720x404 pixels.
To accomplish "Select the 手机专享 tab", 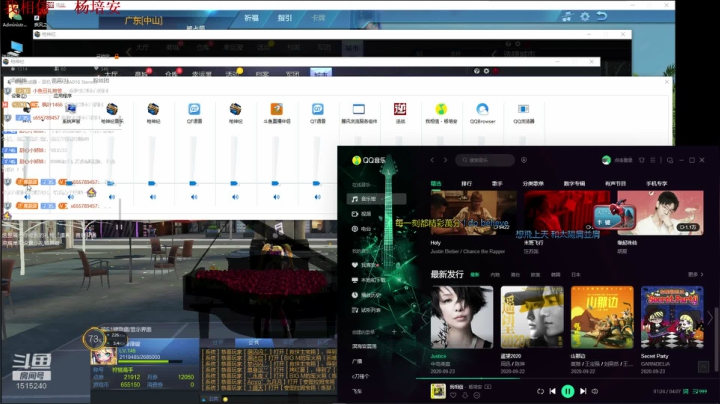I will [657, 183].
